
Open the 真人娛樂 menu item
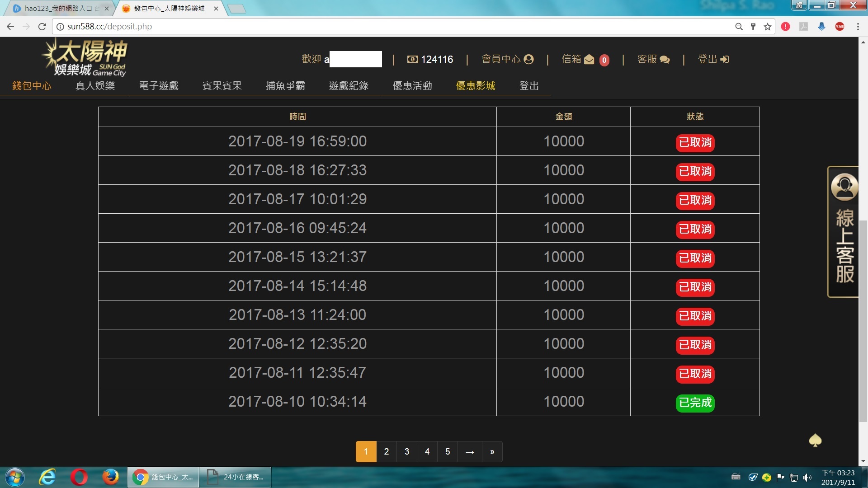click(x=95, y=86)
